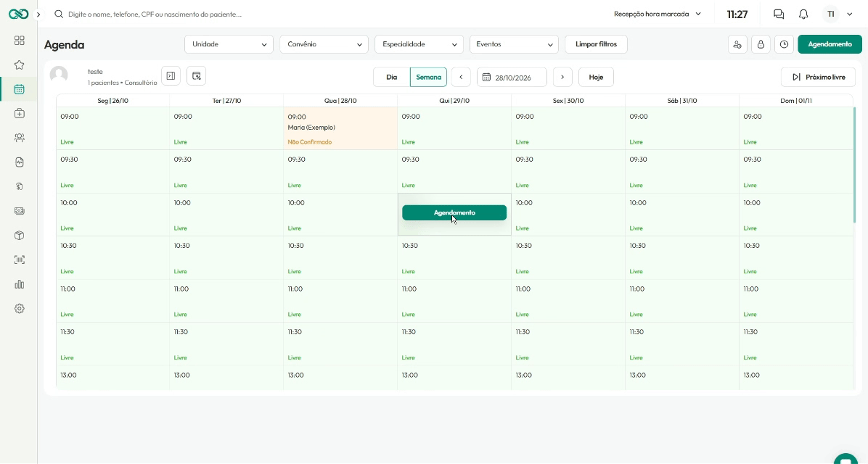
Task: Toggle the side panel icon next to teste
Action: click(171, 76)
